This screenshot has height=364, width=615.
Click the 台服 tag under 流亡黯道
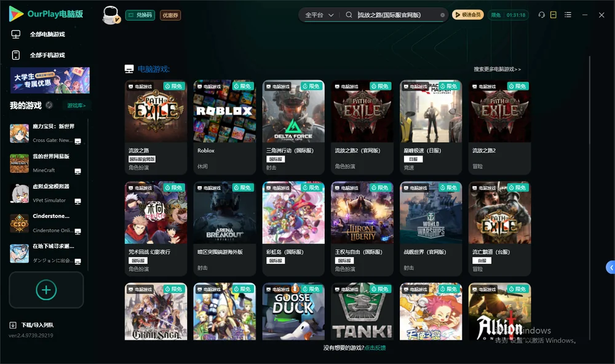(482, 261)
